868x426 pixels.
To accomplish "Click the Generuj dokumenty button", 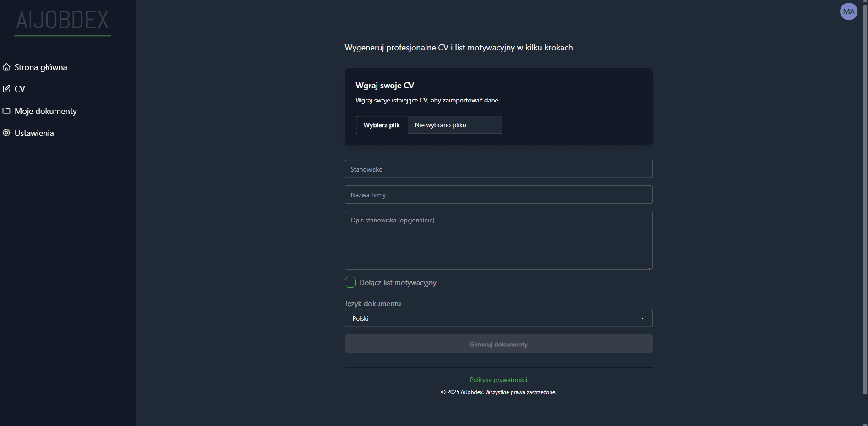I will click(x=498, y=344).
